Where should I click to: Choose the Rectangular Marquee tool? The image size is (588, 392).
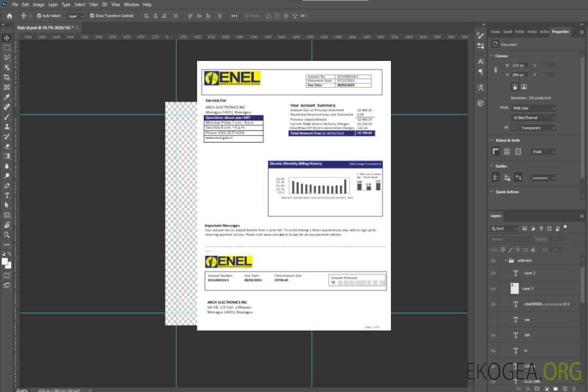(7, 48)
